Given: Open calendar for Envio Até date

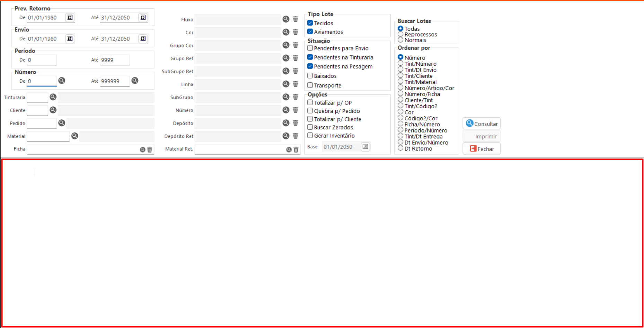Looking at the screenshot, I should coord(143,39).
